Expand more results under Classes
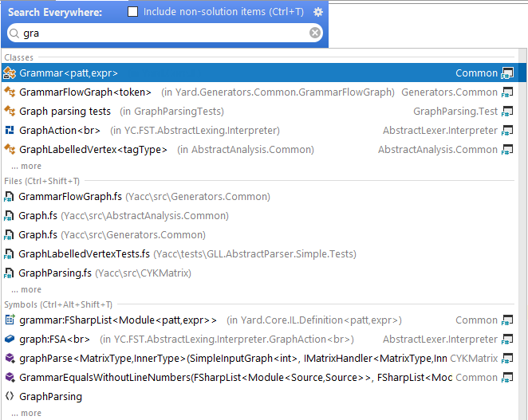Image resolution: width=528 pixels, height=420 pixels. click(31, 167)
